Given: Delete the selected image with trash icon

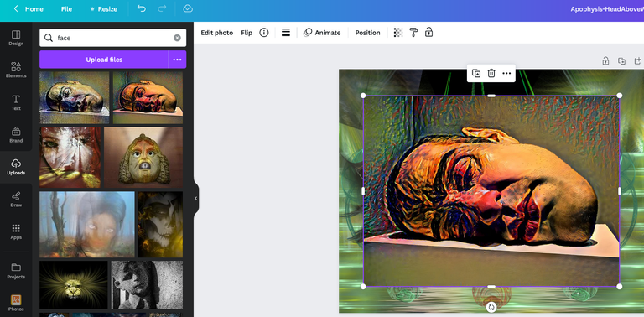Looking at the screenshot, I should point(491,73).
